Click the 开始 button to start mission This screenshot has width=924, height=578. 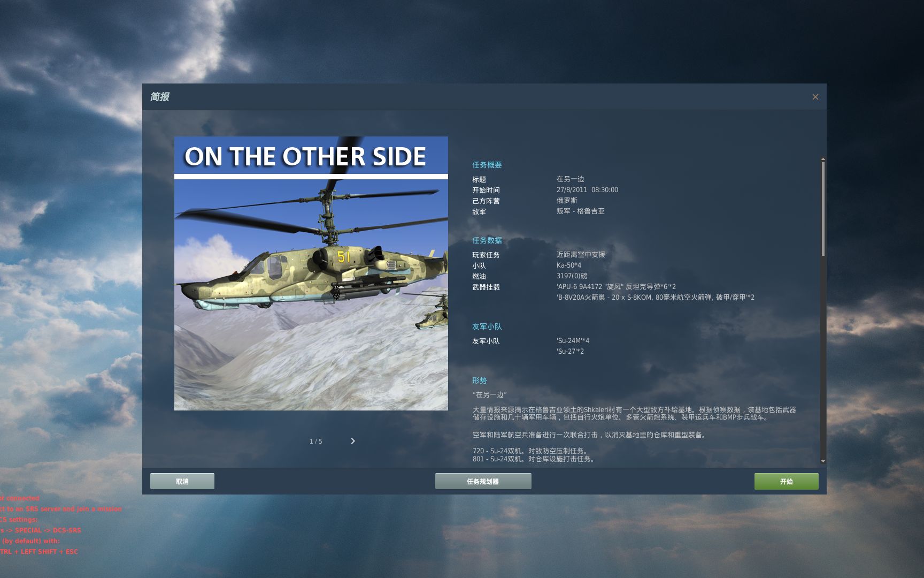(x=786, y=481)
